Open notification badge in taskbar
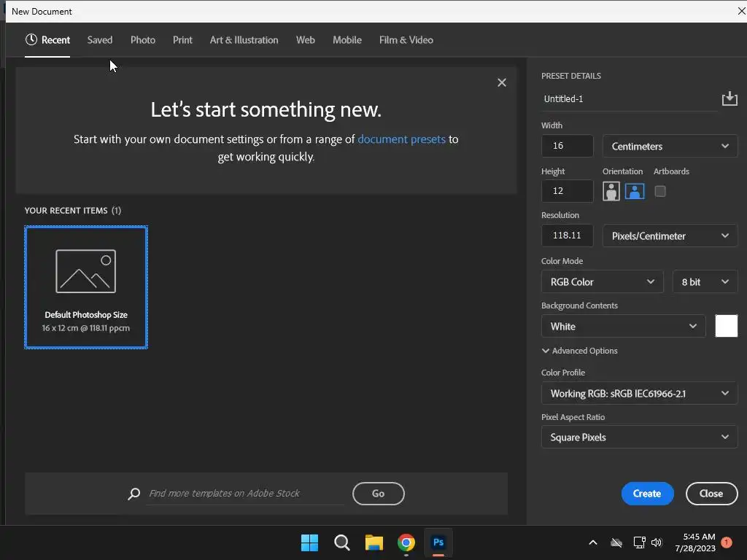Screen dimensions: 747x560 [727, 542]
